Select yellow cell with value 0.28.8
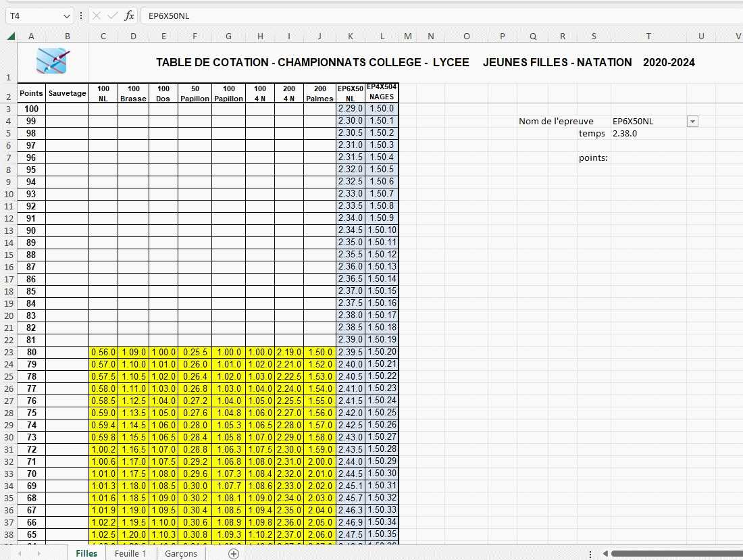The width and height of the screenshot is (743, 560). click(195, 449)
